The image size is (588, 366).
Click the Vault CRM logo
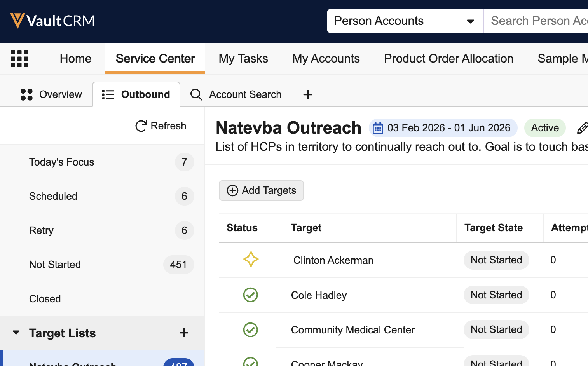(x=52, y=21)
